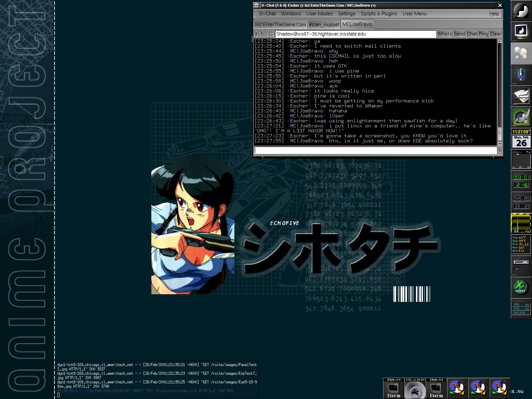Open the X-Chat menu
Image resolution: width=532 pixels, height=399 pixels.
tap(268, 14)
